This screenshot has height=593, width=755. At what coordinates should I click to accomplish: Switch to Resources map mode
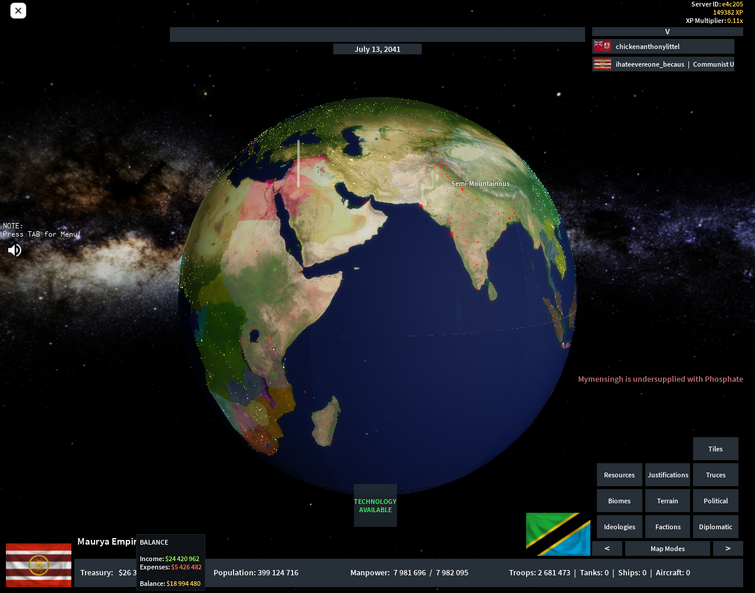tap(619, 475)
